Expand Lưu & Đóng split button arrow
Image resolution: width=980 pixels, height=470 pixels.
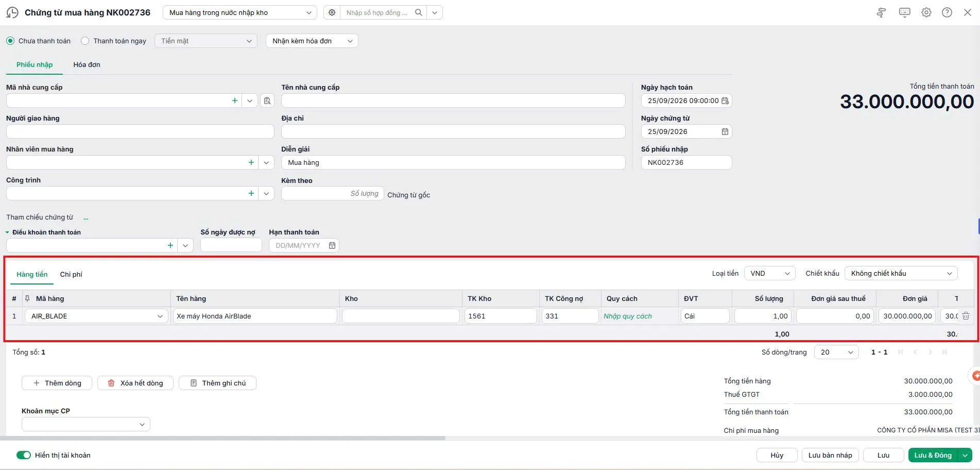coord(965,455)
